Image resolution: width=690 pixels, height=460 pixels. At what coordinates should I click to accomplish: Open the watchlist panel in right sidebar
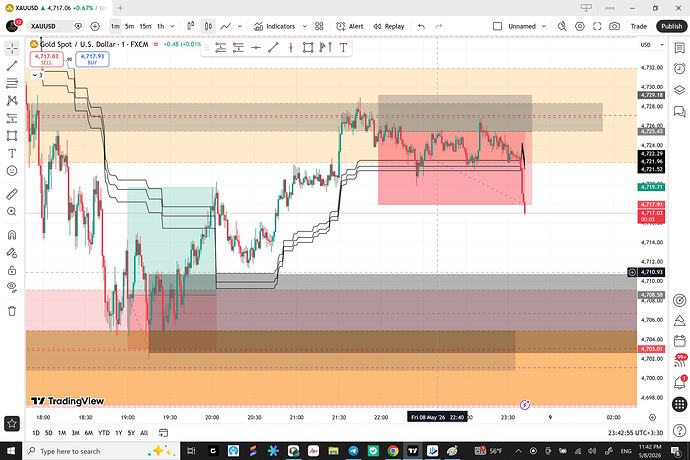679,48
